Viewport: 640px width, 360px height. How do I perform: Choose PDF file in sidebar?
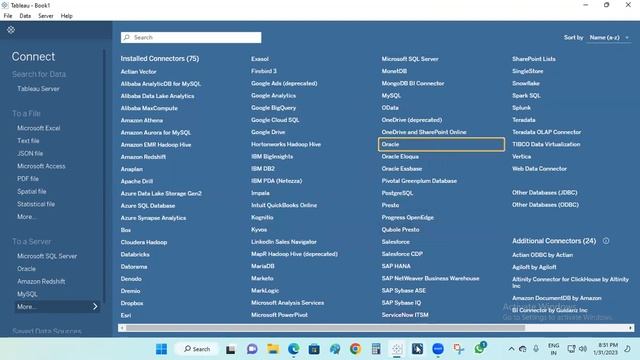pyautogui.click(x=28, y=179)
